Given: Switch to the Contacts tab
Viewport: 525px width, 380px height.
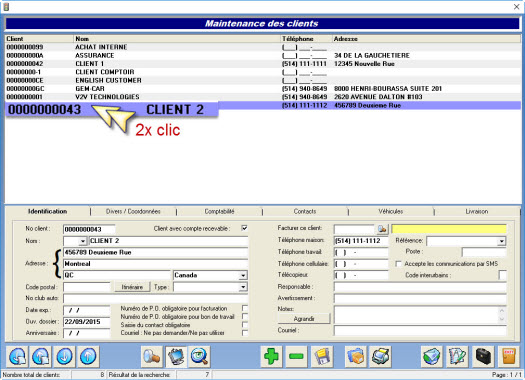Looking at the screenshot, I should [x=305, y=212].
